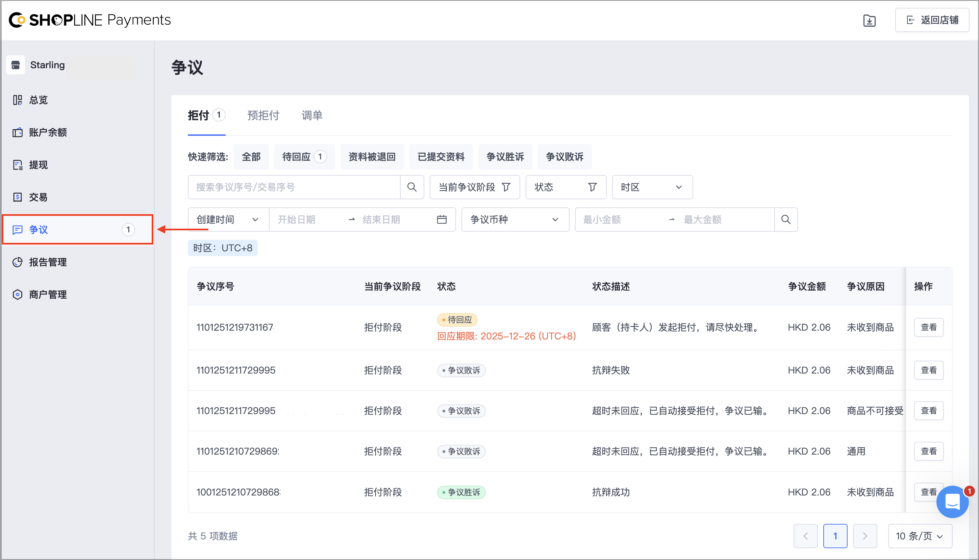Click the 返回店铺 button
This screenshot has width=979, height=560.
click(x=931, y=20)
